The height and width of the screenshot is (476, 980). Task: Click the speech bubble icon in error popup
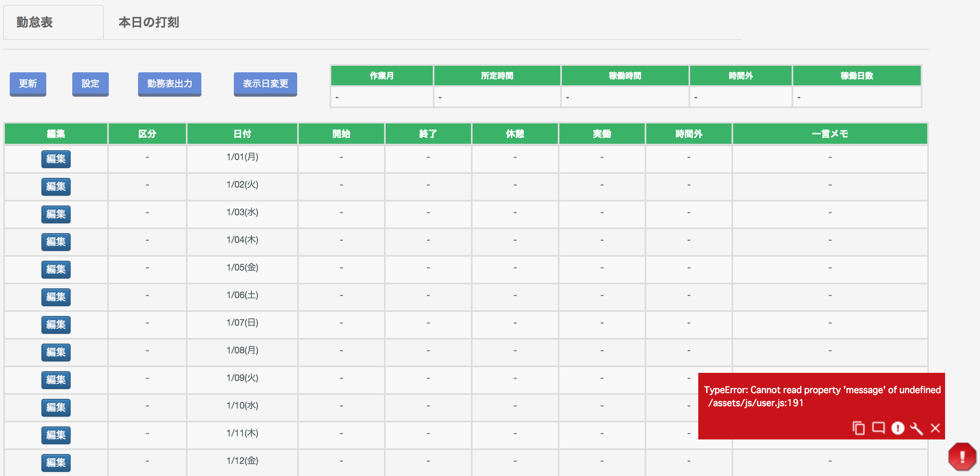878,428
